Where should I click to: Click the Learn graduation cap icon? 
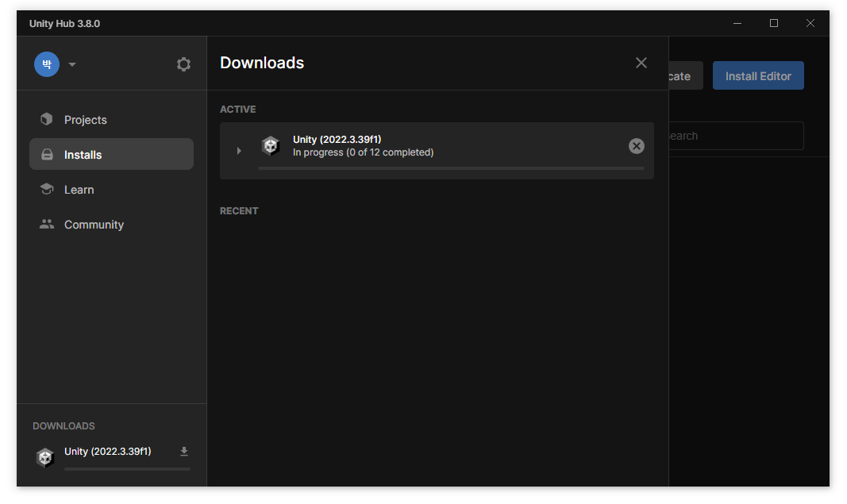click(47, 189)
